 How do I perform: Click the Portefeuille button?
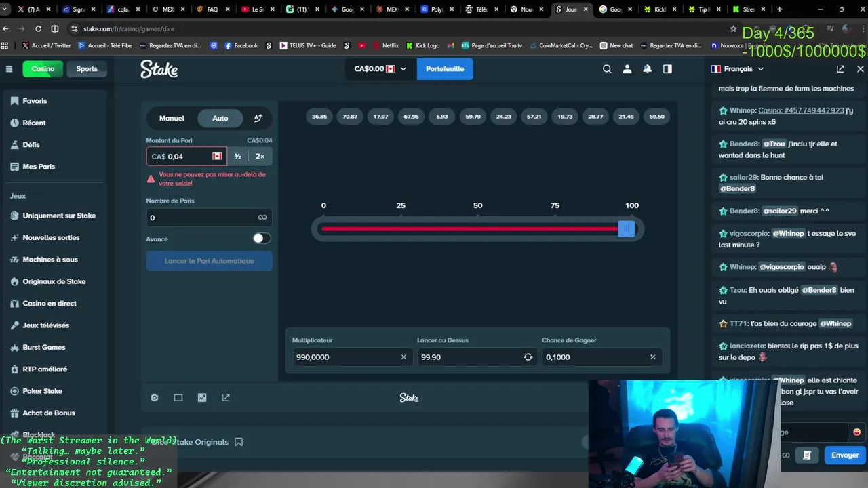pyautogui.click(x=445, y=69)
